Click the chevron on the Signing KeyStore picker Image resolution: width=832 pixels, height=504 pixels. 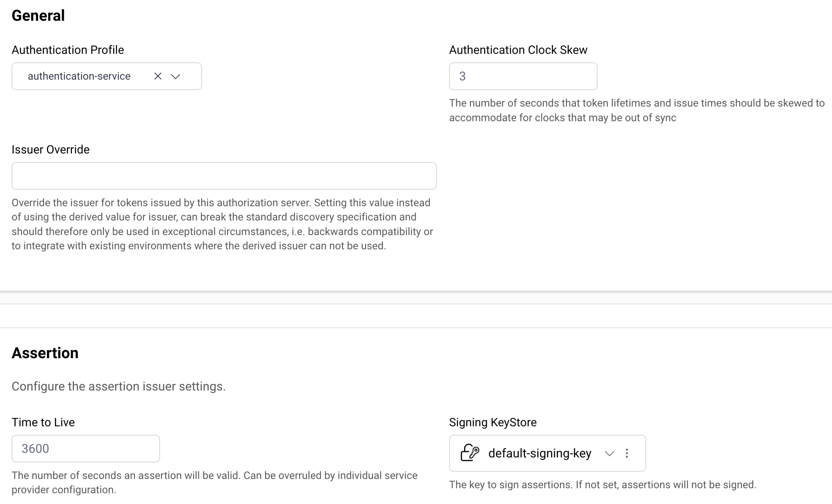(609, 454)
